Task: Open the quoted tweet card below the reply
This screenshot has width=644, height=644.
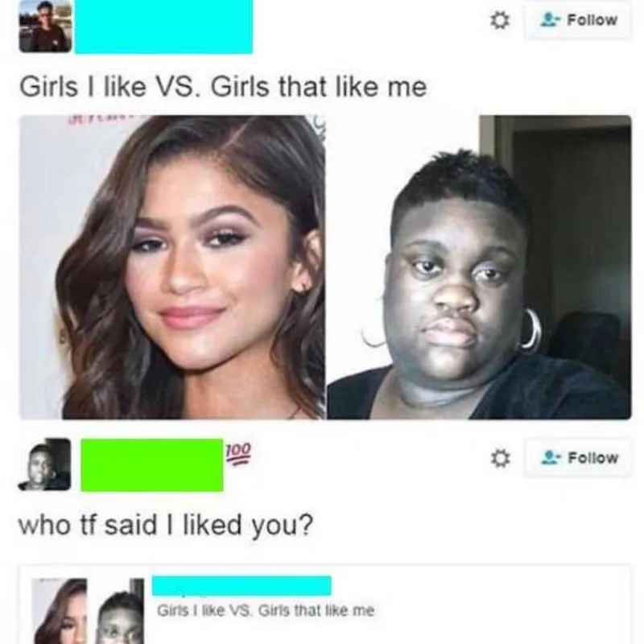Action: [x=324, y=605]
